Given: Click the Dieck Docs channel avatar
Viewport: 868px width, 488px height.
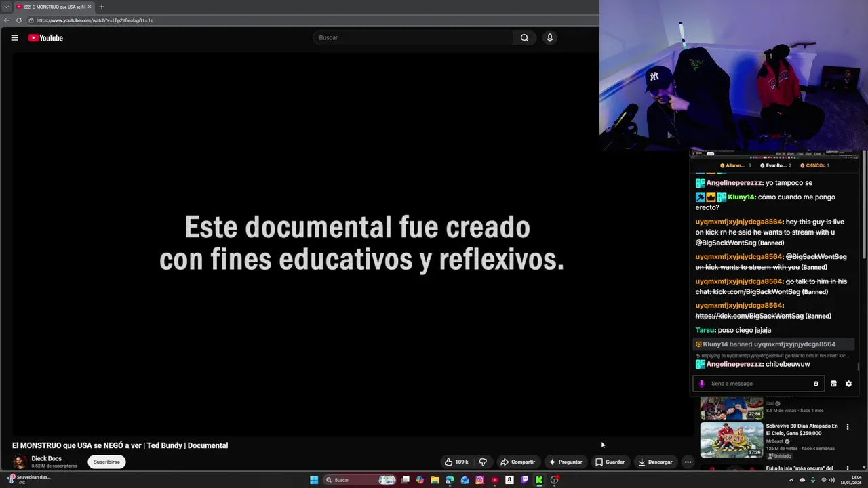Looking at the screenshot, I should pos(20,462).
